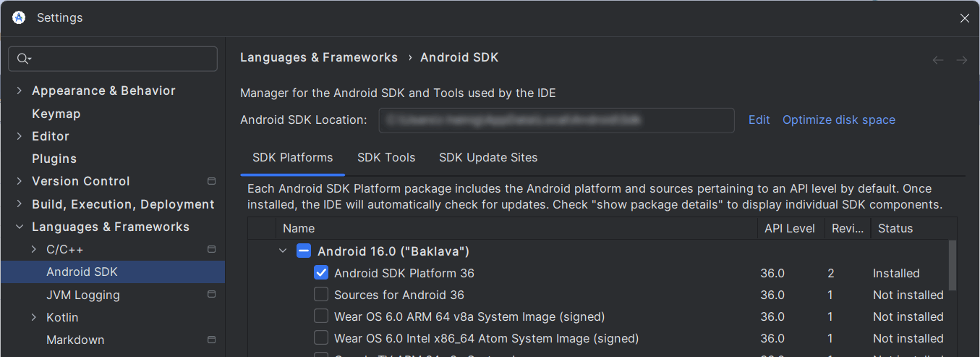Click the project-level icon beside C/C++
The width and height of the screenshot is (980, 357).
click(x=211, y=249)
